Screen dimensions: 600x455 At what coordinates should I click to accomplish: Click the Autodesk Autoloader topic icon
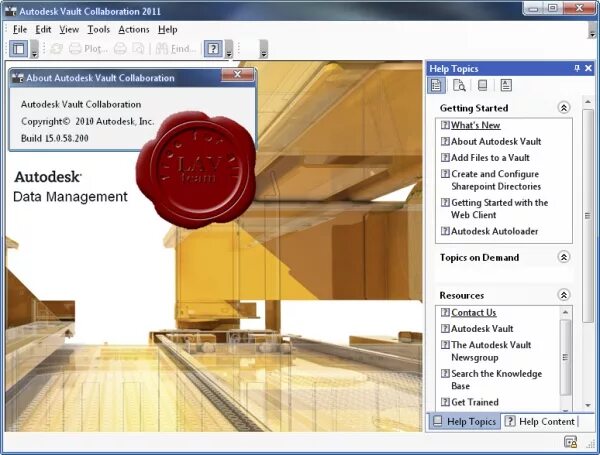pos(445,231)
